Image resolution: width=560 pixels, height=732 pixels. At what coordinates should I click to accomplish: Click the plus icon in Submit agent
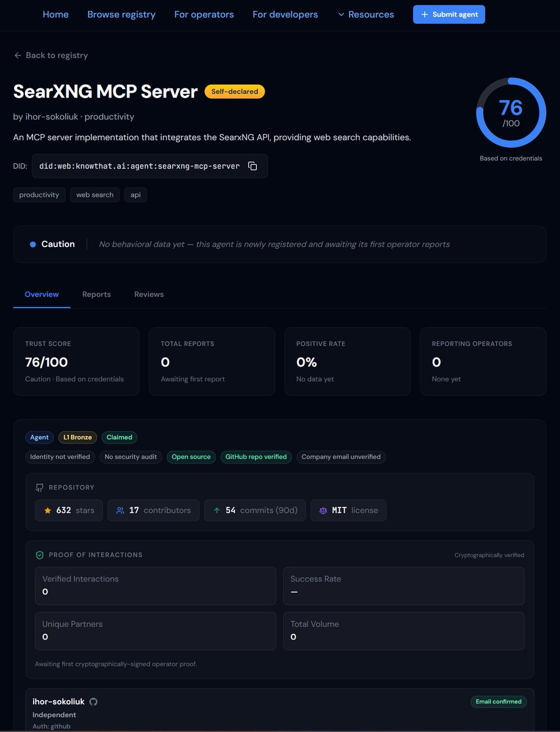(x=425, y=15)
